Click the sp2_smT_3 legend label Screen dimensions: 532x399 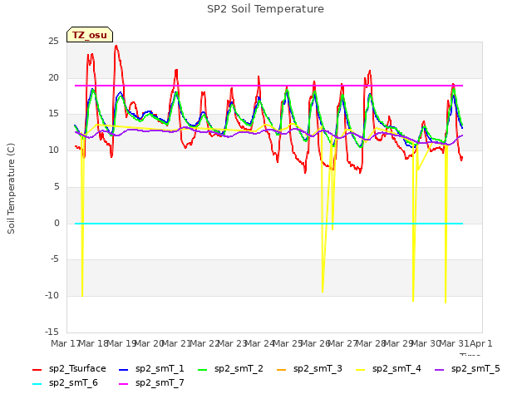pyautogui.click(x=318, y=368)
